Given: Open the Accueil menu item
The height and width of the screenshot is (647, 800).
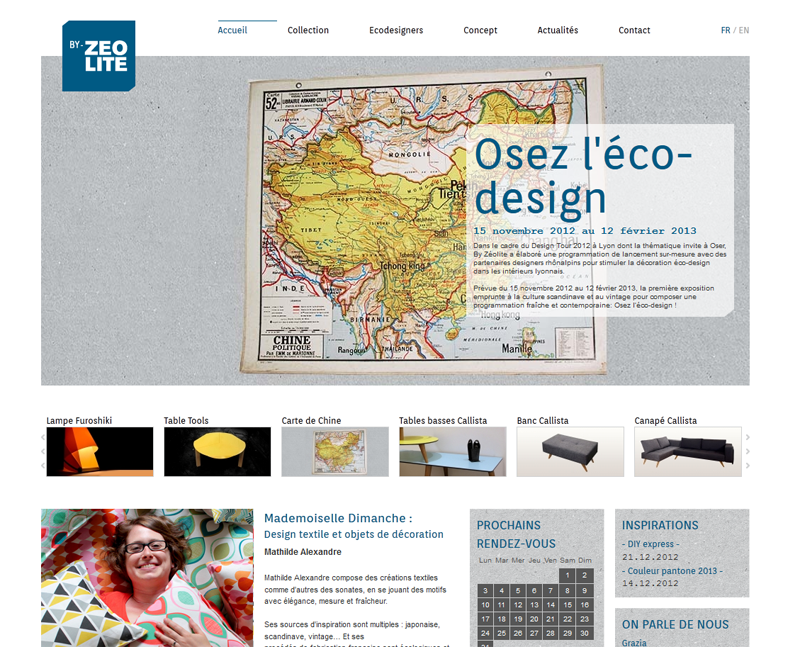Looking at the screenshot, I should 233,30.
